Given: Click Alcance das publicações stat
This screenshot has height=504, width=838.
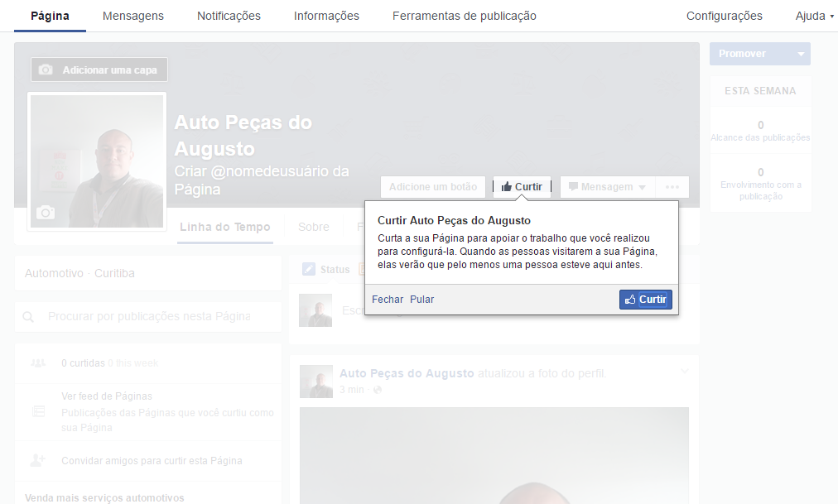Looking at the screenshot, I should pyautogui.click(x=760, y=131).
